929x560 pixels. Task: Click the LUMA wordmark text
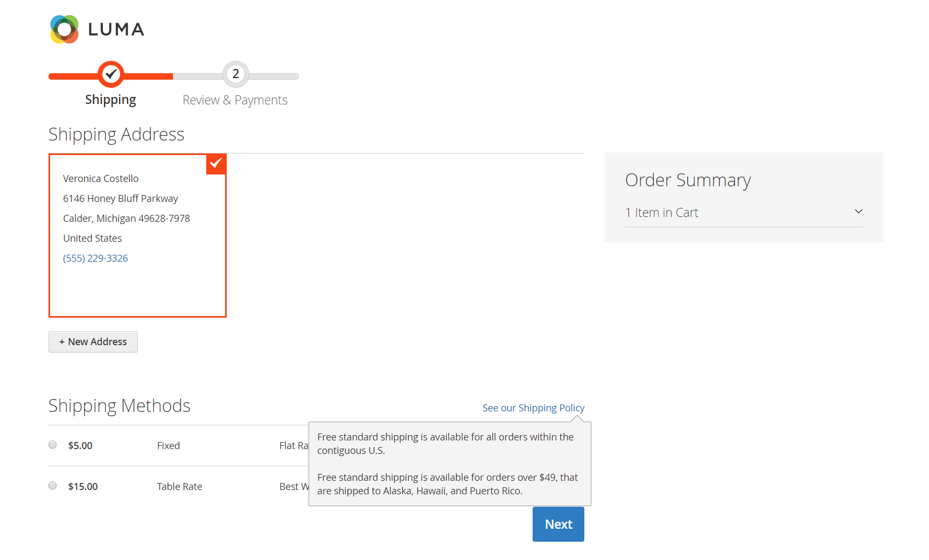click(x=116, y=30)
